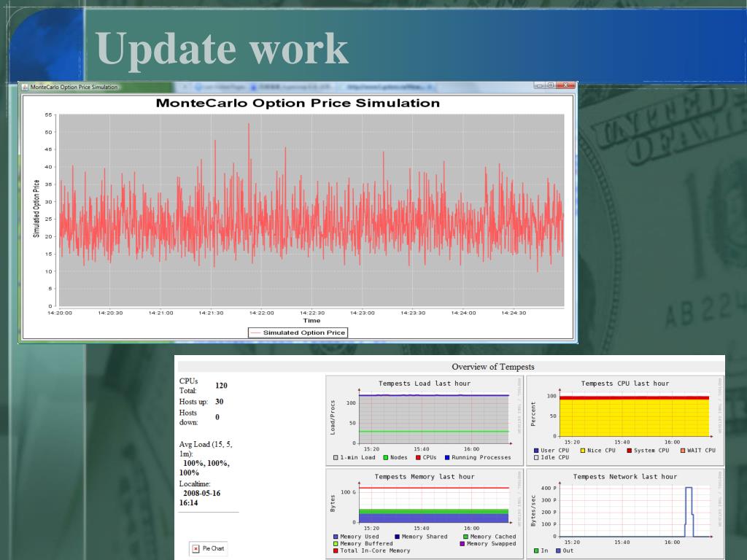Click the "100 G" tick on Memory graph
The image size is (747, 560).
point(348,492)
